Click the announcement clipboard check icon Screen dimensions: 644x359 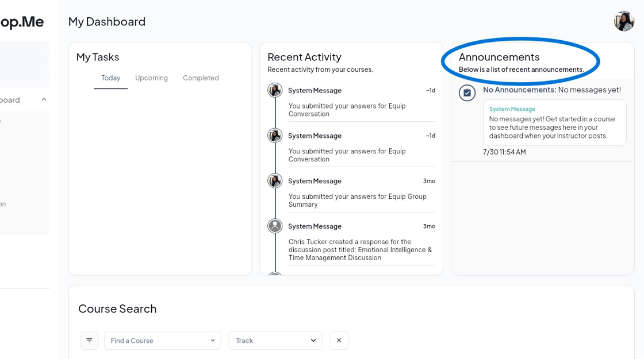[x=467, y=92]
